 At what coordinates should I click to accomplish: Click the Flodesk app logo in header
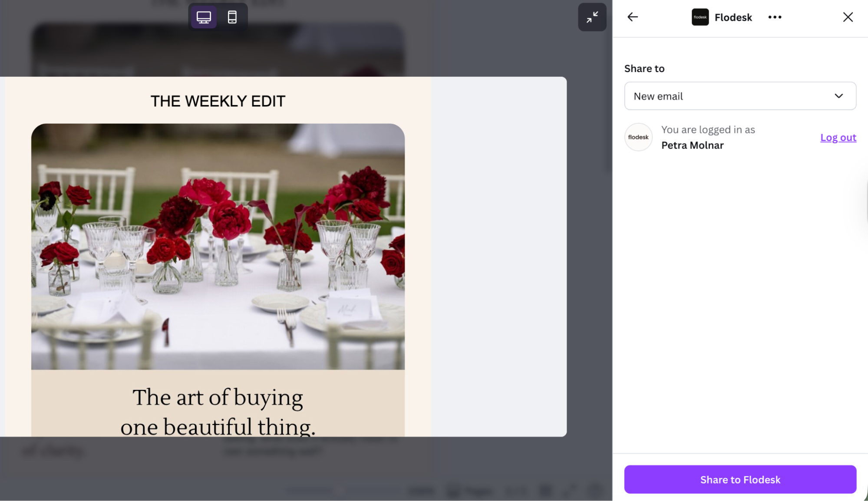[x=700, y=17]
